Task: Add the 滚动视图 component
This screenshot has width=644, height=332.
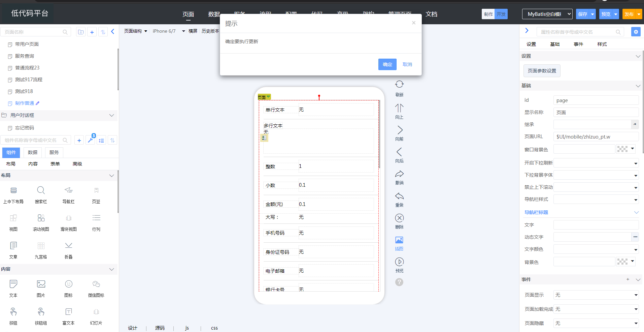Action: coord(41,222)
